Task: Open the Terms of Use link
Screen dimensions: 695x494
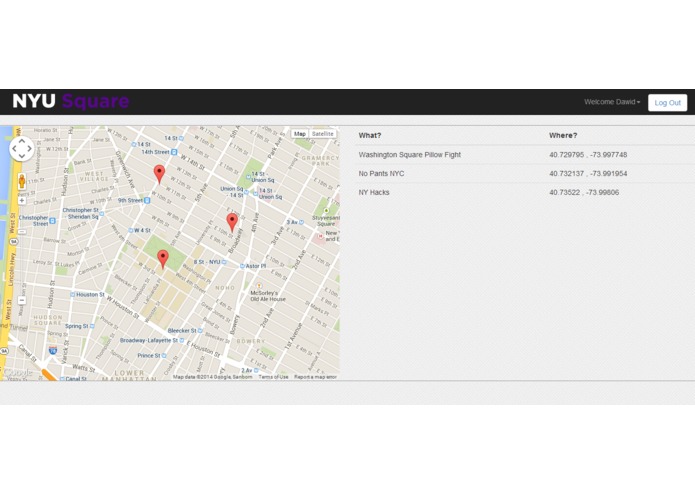Action: click(x=273, y=377)
